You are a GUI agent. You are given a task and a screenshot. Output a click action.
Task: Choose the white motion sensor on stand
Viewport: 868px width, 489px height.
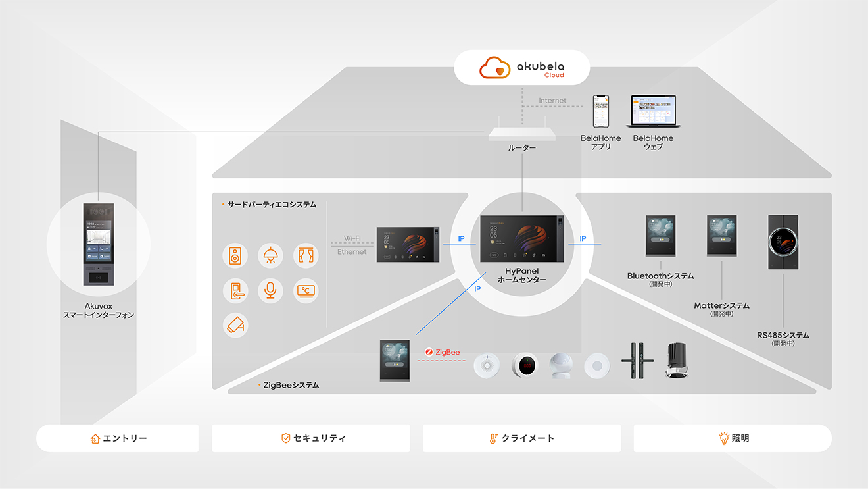pyautogui.click(x=561, y=365)
